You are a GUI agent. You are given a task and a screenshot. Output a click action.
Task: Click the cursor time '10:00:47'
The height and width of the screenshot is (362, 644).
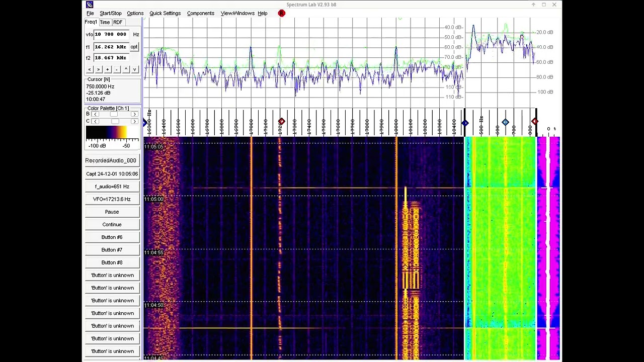tap(96, 100)
